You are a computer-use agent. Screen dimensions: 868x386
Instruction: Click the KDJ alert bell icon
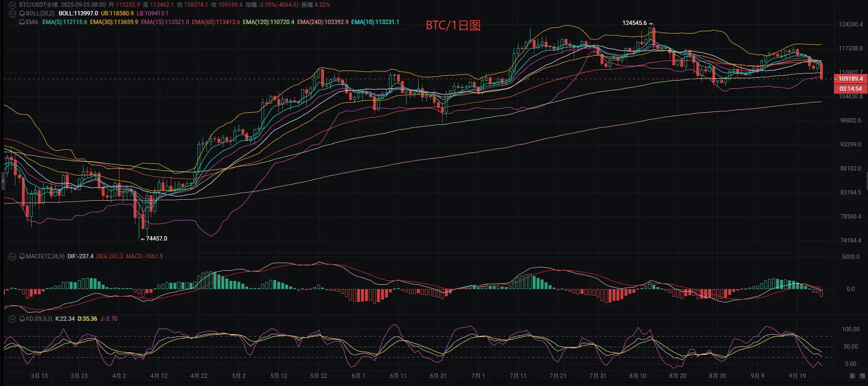pos(22,319)
